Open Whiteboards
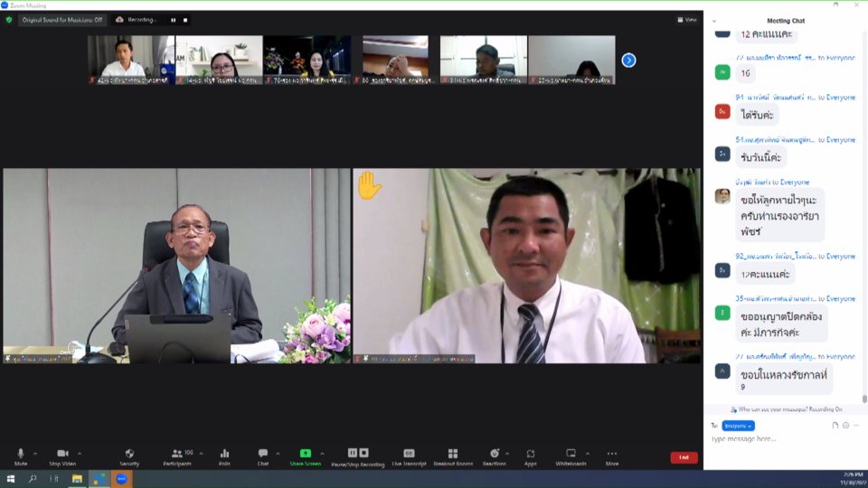The width and height of the screenshot is (868, 488). (571, 457)
